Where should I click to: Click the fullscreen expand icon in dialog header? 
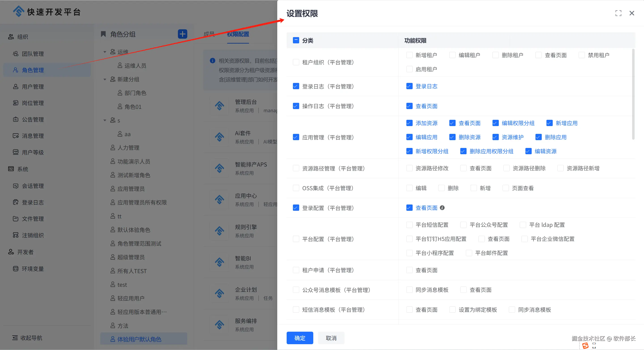pos(618,13)
